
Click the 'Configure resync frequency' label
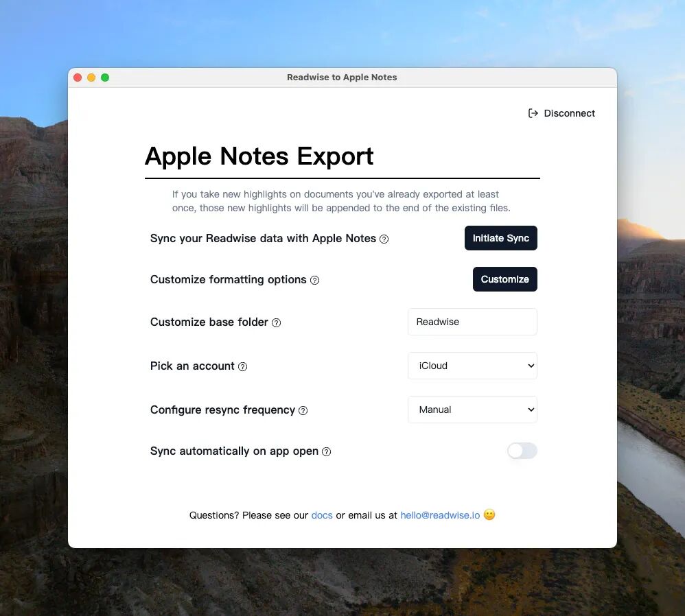click(x=223, y=410)
